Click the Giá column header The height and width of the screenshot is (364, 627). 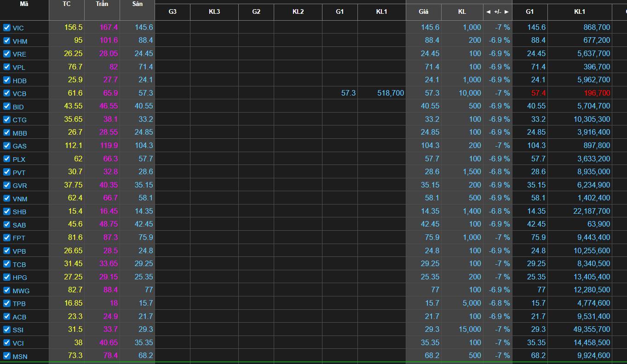(x=424, y=12)
